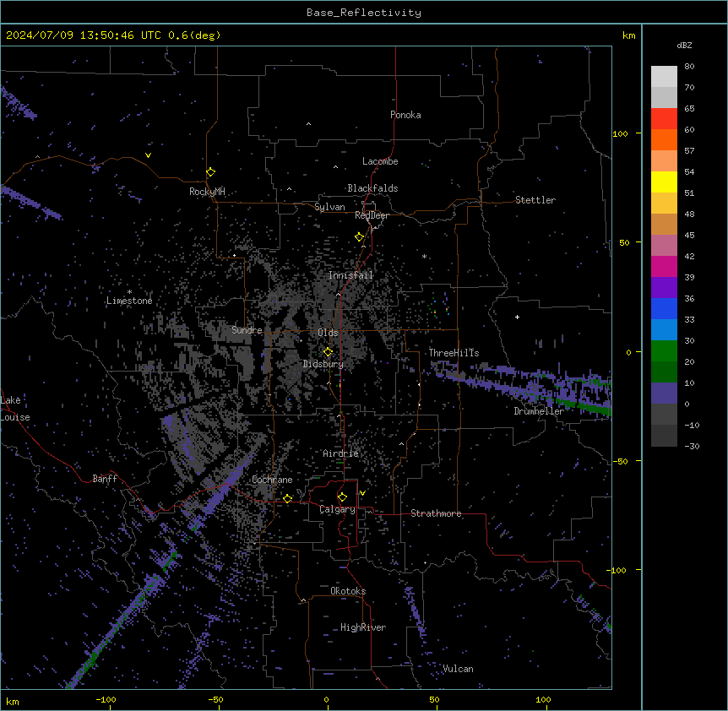Screen dimensions: 728x711
Task: Click the Stettler label
Action: point(535,200)
